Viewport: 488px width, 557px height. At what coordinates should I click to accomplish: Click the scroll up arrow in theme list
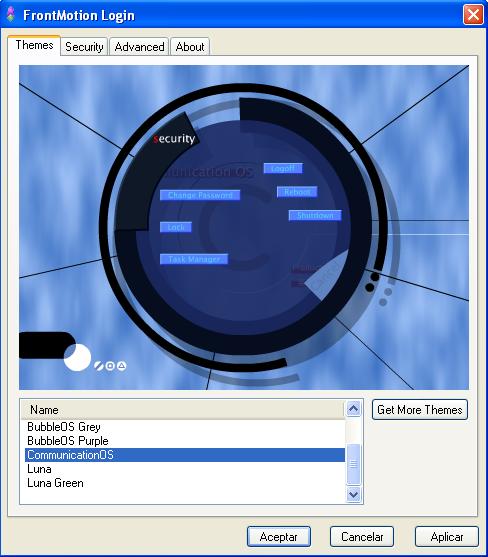(x=353, y=409)
